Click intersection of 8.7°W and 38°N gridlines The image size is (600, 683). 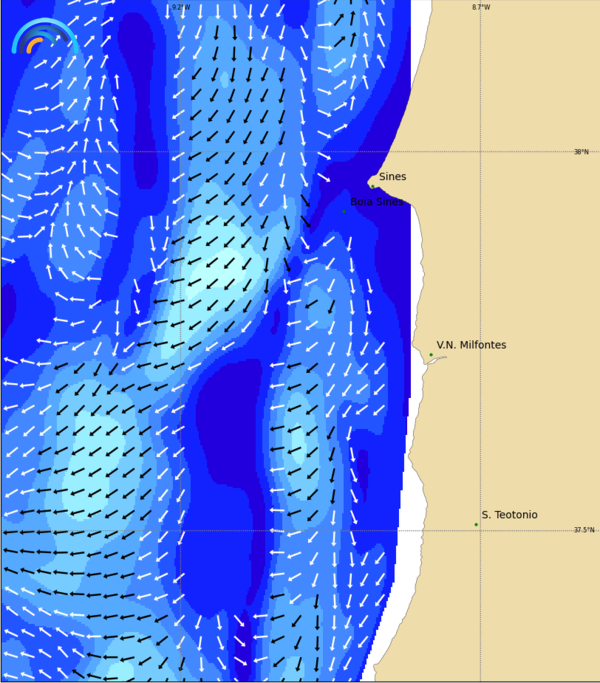[481, 152]
